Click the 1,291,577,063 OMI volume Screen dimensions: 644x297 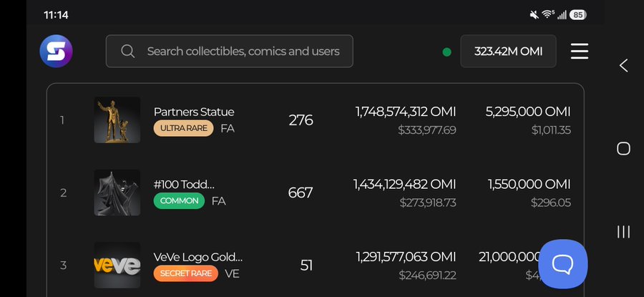pyautogui.click(x=406, y=257)
